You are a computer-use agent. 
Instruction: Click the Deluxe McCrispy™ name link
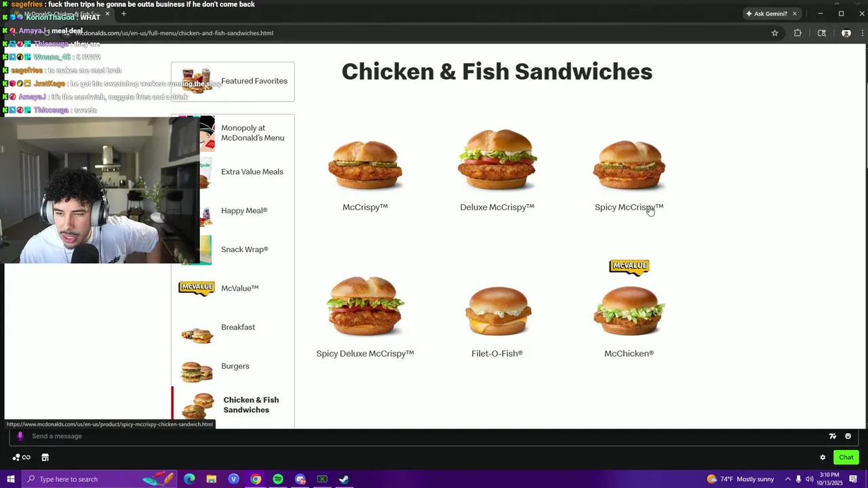click(497, 207)
